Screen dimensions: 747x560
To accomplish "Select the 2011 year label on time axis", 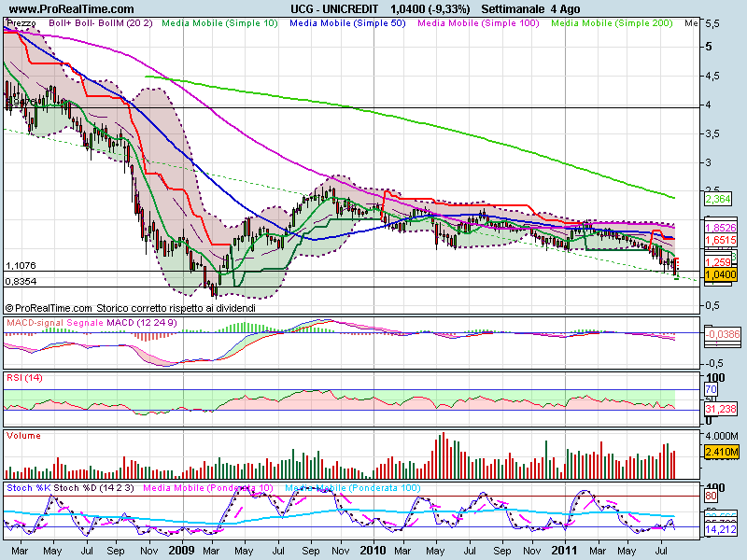I will (x=564, y=551).
